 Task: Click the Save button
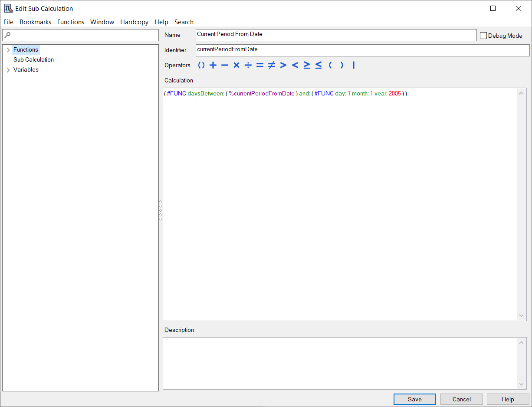click(414, 399)
